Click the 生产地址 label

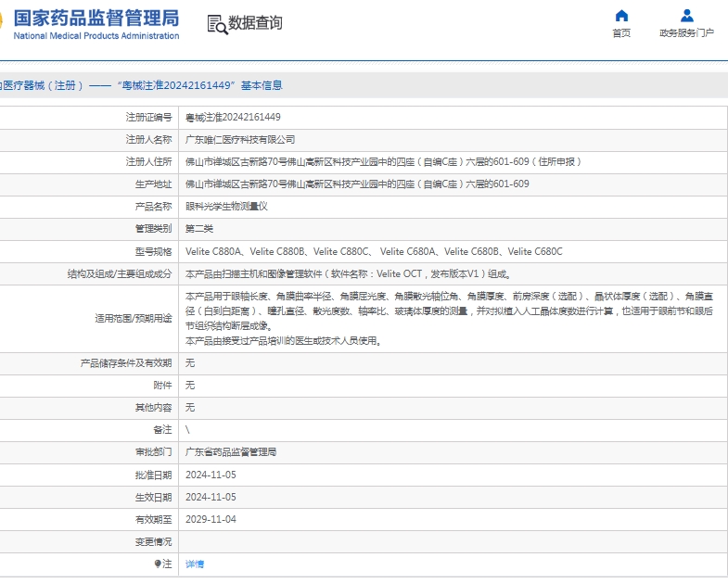pyautogui.click(x=153, y=184)
